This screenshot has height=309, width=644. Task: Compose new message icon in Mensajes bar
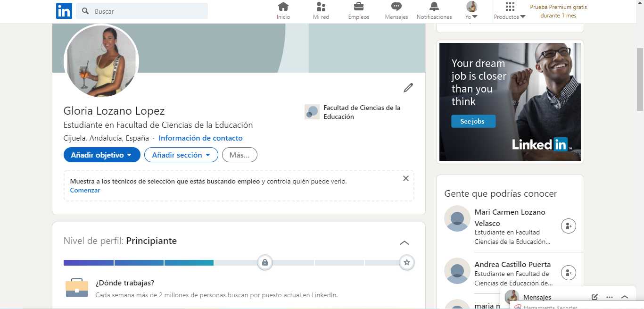pos(594,297)
